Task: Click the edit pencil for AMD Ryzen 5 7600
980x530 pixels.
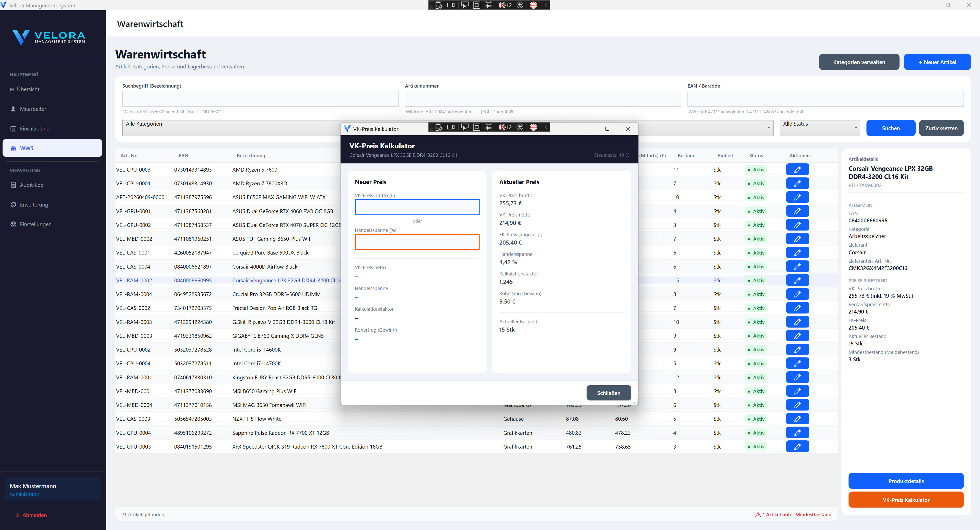Action: (x=797, y=170)
